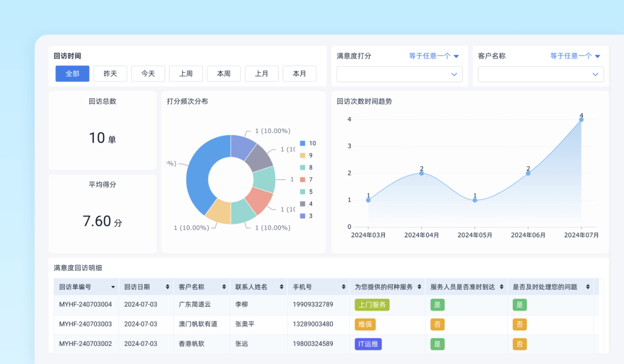Sort by 服务人员是否准时到达 column icon
Viewport: 624px width, 364px height.
[502, 287]
